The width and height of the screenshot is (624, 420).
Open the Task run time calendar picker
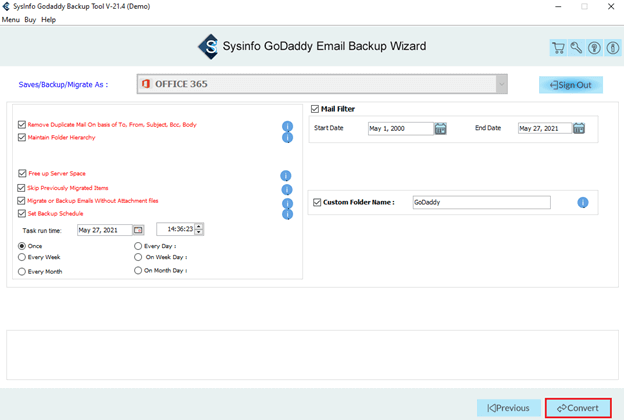tap(138, 230)
